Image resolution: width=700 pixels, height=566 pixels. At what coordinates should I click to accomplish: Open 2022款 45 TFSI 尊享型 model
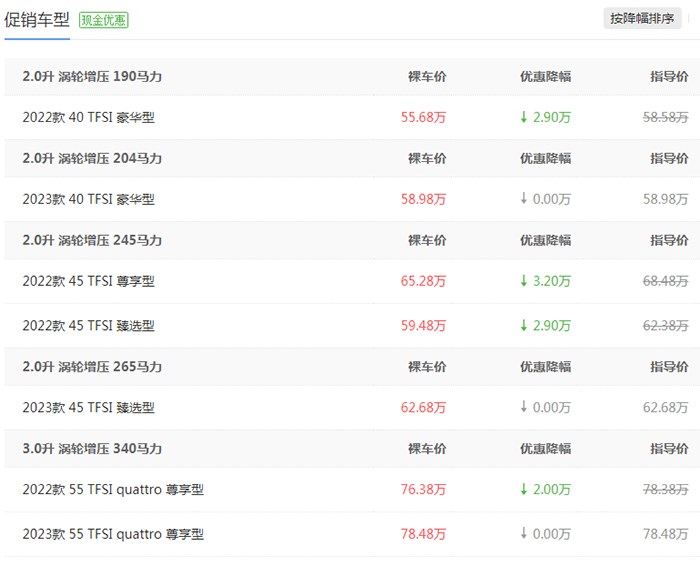[88, 281]
